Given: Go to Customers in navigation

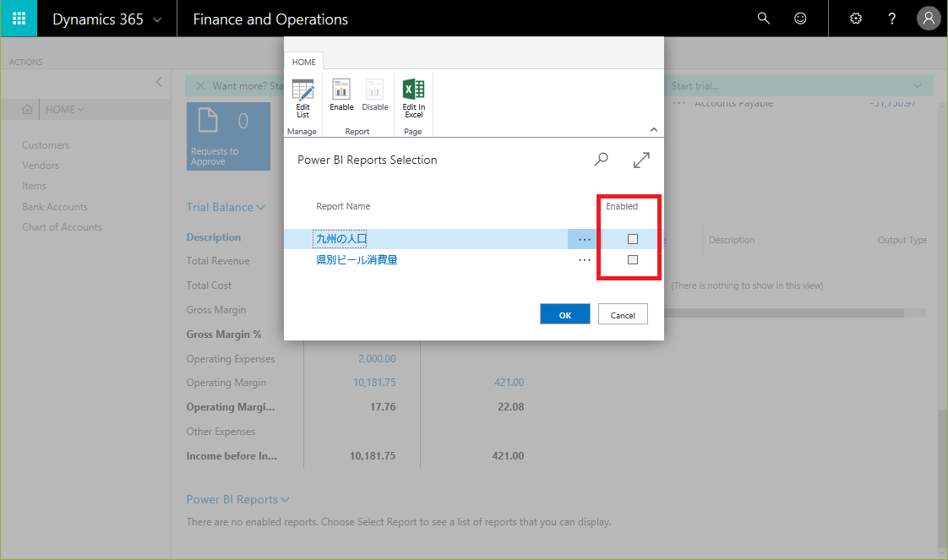Looking at the screenshot, I should point(46,145).
